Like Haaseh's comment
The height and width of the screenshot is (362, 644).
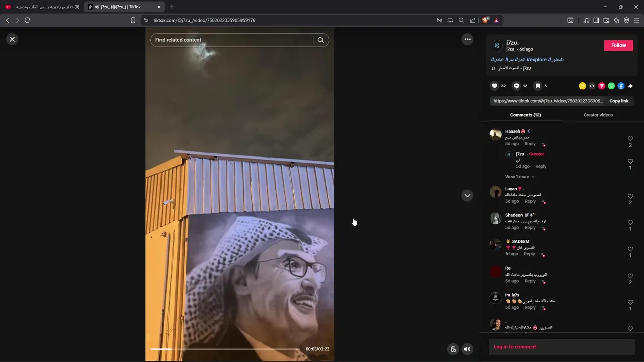click(x=630, y=139)
